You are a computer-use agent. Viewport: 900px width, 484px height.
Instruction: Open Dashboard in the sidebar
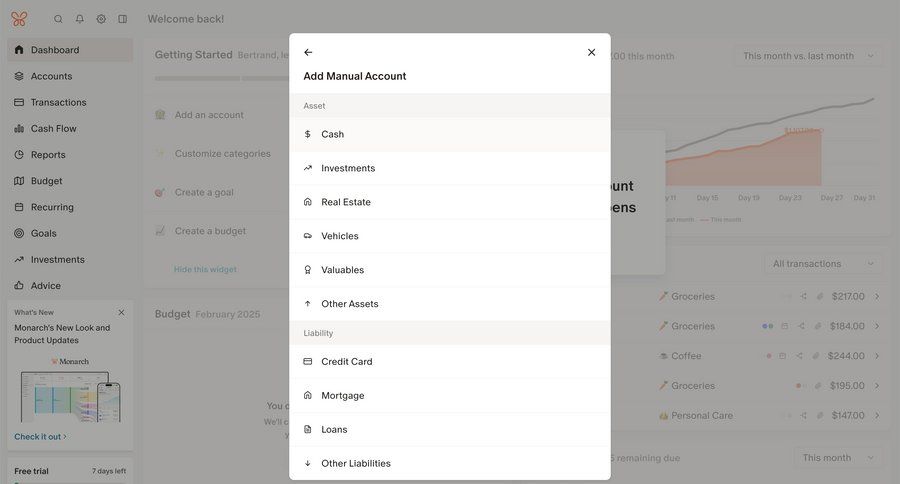click(70, 50)
